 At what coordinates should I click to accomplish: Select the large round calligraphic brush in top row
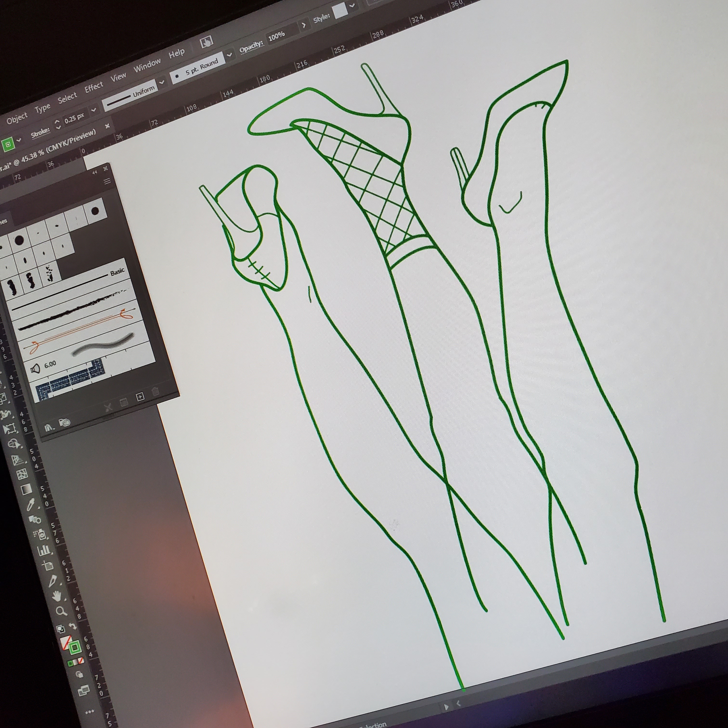tap(95, 211)
